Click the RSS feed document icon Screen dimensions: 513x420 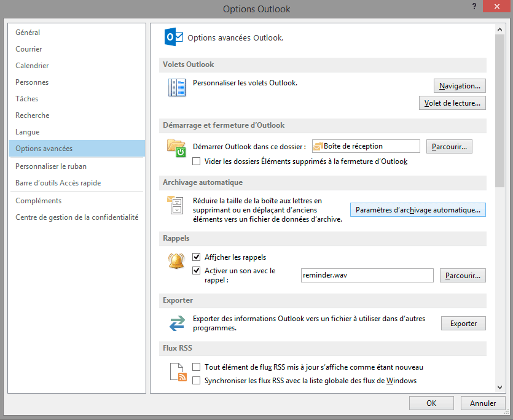pos(178,372)
